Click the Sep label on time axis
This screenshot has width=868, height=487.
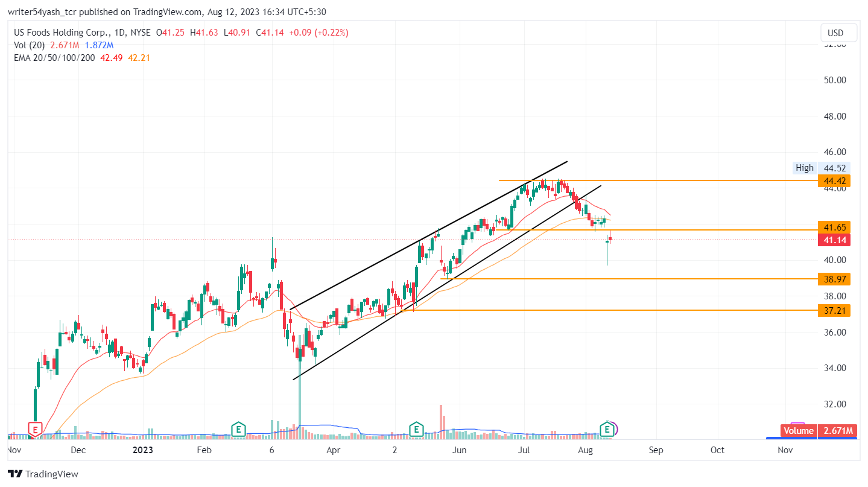tap(656, 450)
